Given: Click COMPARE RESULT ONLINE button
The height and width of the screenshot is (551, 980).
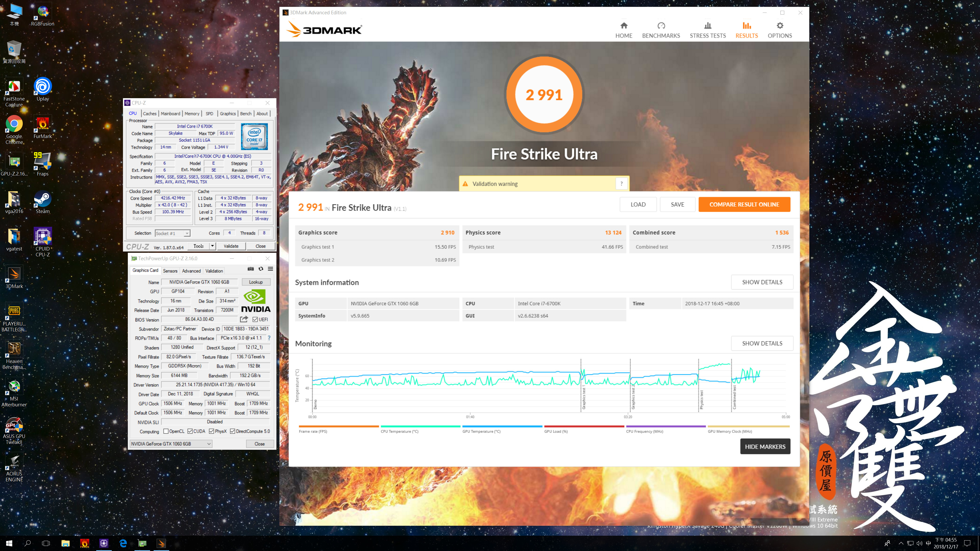Looking at the screenshot, I should (x=744, y=204).
